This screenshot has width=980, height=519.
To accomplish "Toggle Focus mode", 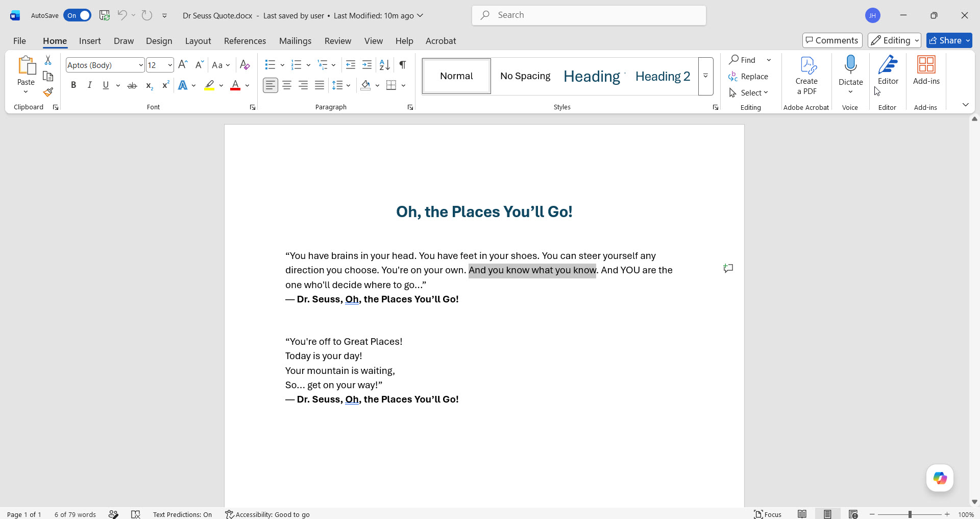I will tap(768, 514).
